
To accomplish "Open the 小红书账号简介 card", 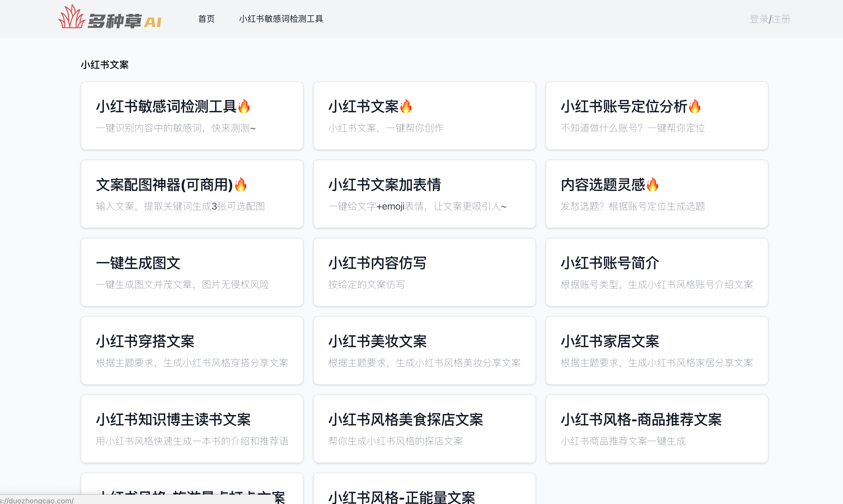I will pos(657,272).
